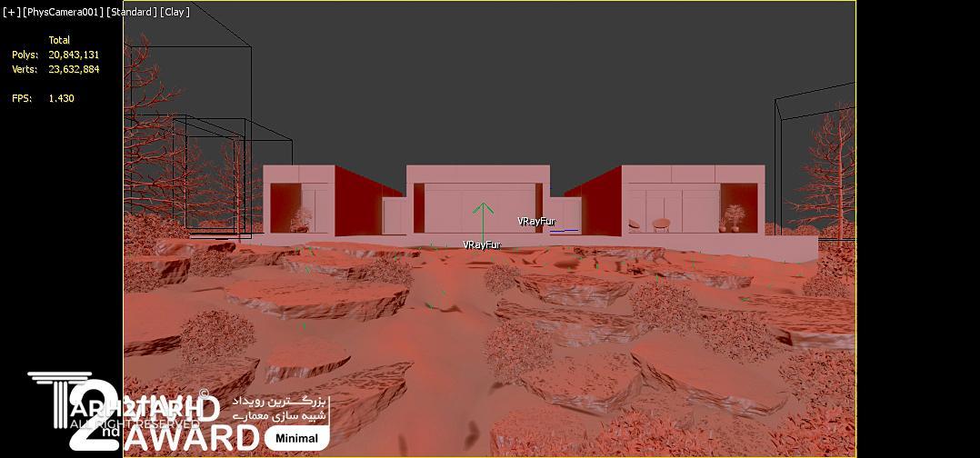980x458 pixels.
Task: Click the FPS value readout
Action: [61, 98]
